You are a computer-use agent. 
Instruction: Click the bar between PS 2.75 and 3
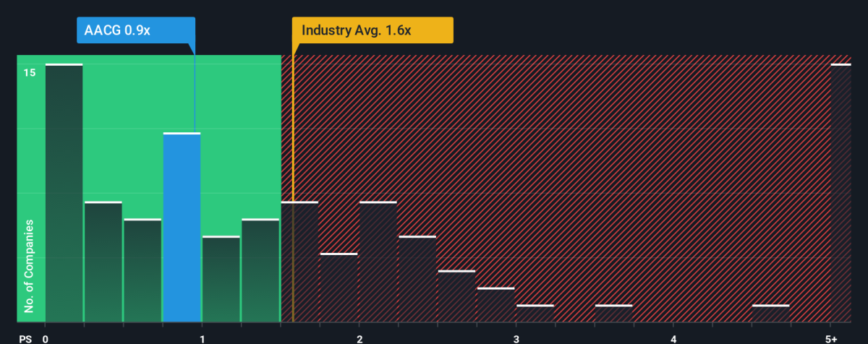[495, 305]
